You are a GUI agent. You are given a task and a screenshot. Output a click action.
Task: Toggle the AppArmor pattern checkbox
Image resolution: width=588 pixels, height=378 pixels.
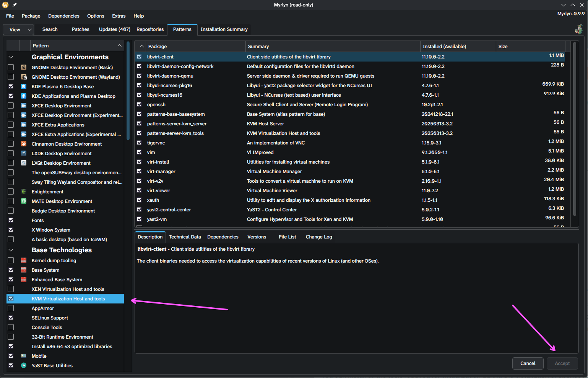(11, 308)
